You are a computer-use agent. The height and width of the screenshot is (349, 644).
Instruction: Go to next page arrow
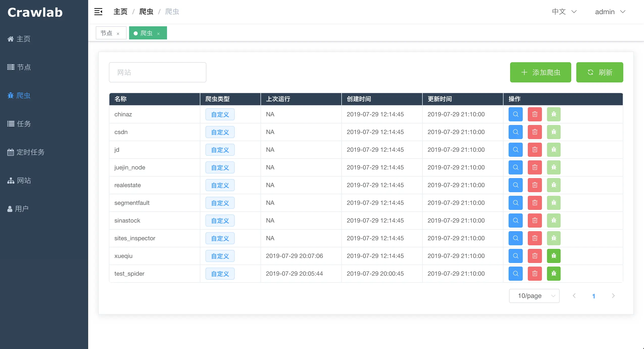click(613, 296)
